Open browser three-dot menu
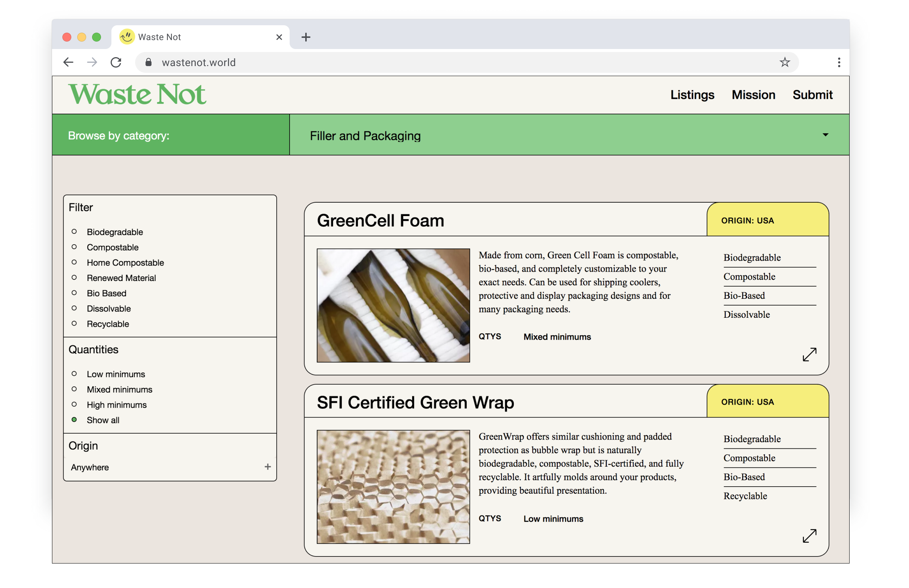 tap(839, 62)
